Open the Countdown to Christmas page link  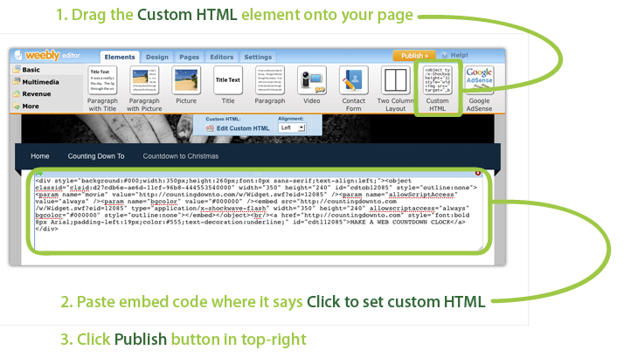pos(181,156)
